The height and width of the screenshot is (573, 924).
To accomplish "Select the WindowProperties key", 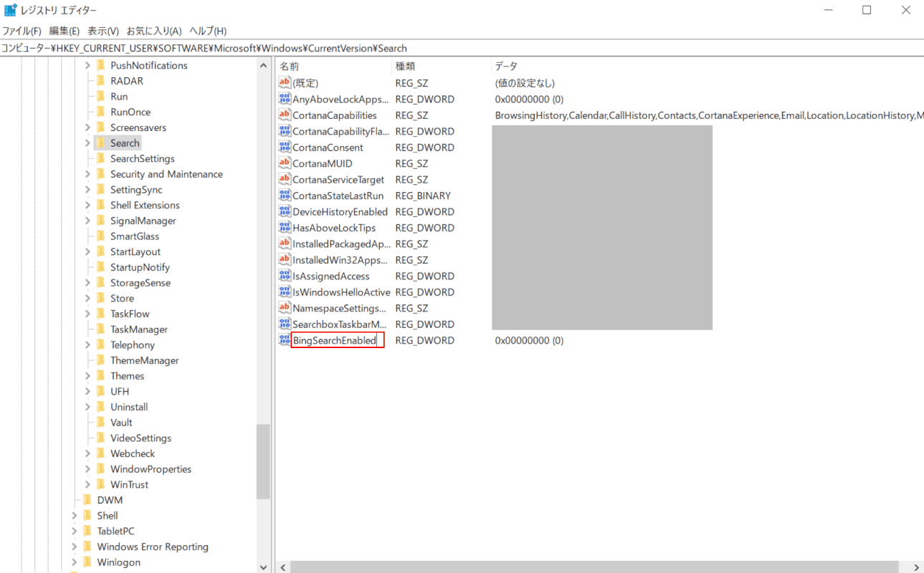I will point(151,469).
